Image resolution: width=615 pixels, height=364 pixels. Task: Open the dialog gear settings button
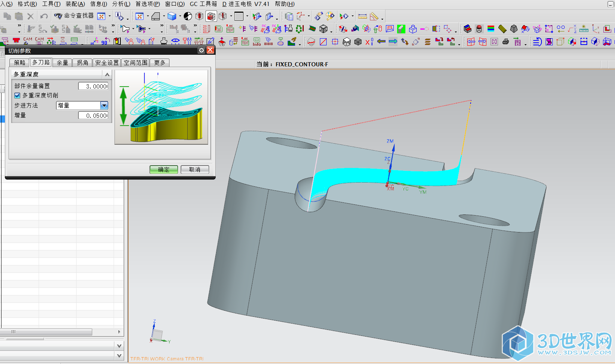202,50
